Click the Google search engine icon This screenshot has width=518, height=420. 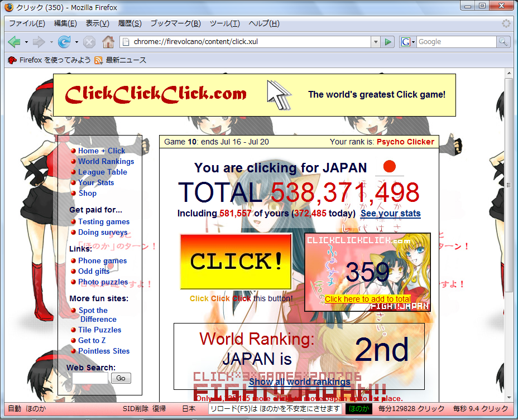pyautogui.click(x=406, y=42)
